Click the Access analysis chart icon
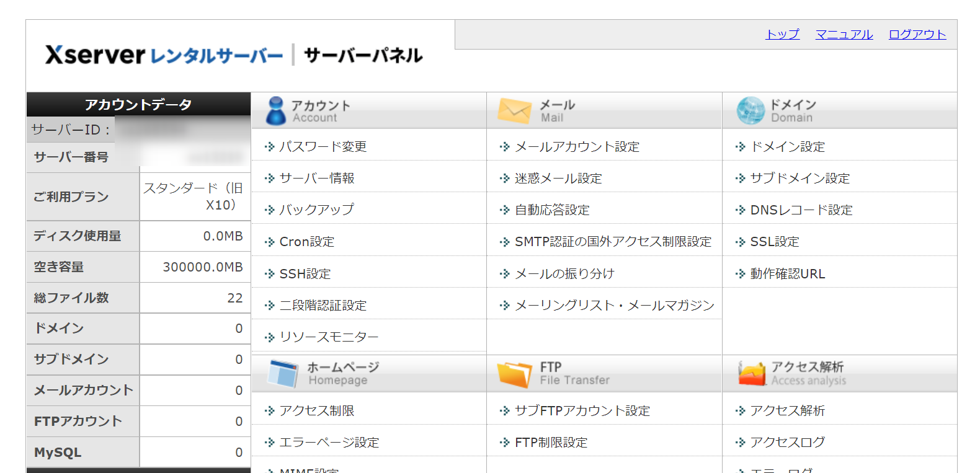The image size is (980, 473). coord(751,373)
